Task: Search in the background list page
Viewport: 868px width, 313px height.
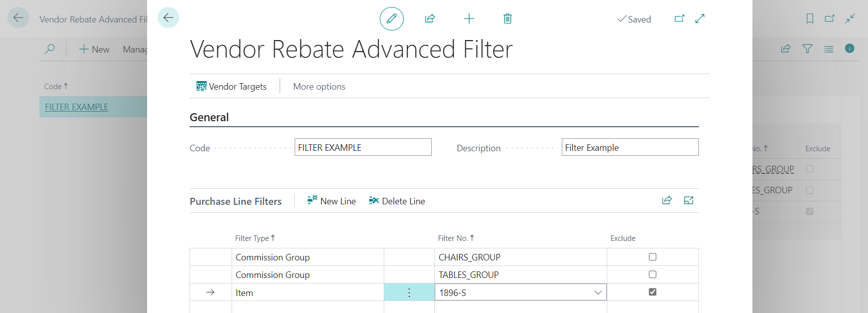Action: coord(50,49)
